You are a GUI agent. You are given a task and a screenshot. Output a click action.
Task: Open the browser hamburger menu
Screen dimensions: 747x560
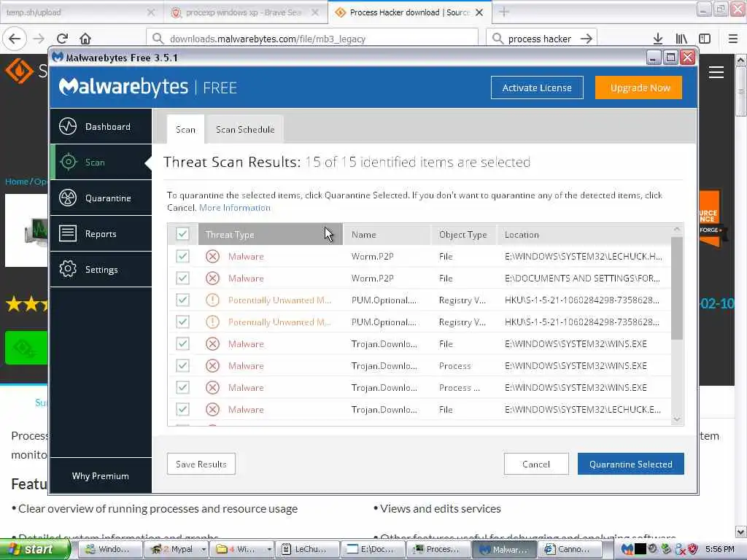(x=733, y=39)
